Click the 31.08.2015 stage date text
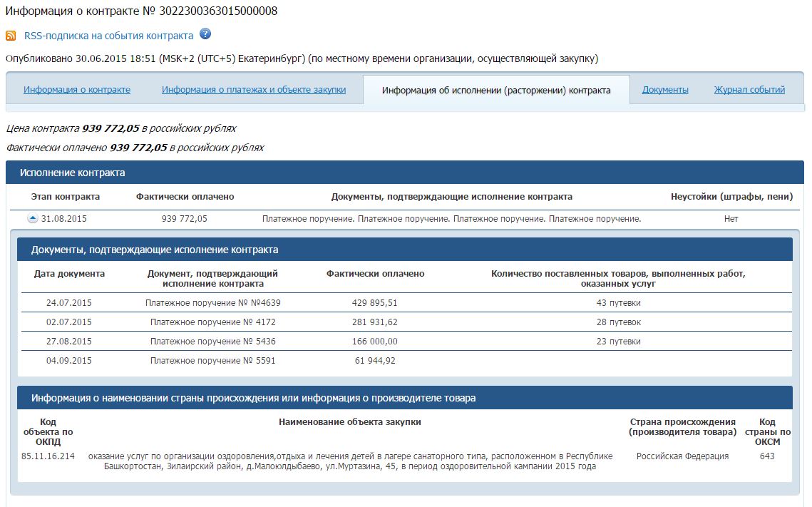Screen dimensions: 812x507 point(64,219)
